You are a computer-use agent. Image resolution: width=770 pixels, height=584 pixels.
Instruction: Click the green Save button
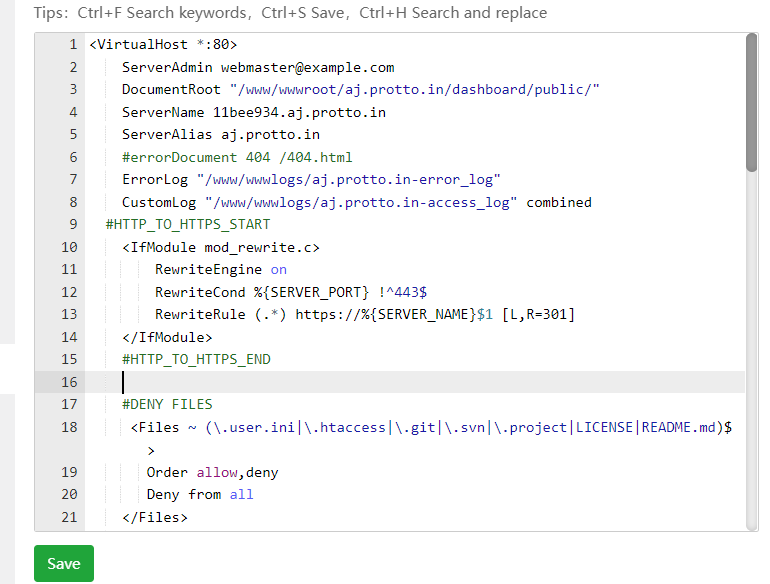(63, 563)
